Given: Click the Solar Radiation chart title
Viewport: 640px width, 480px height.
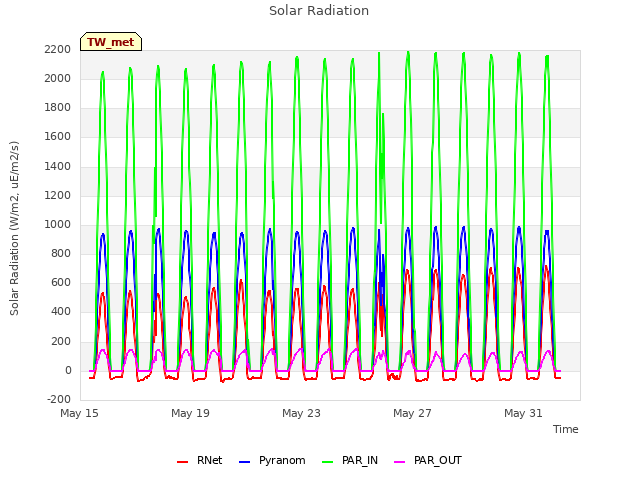Looking at the screenshot, I should click(x=319, y=11).
